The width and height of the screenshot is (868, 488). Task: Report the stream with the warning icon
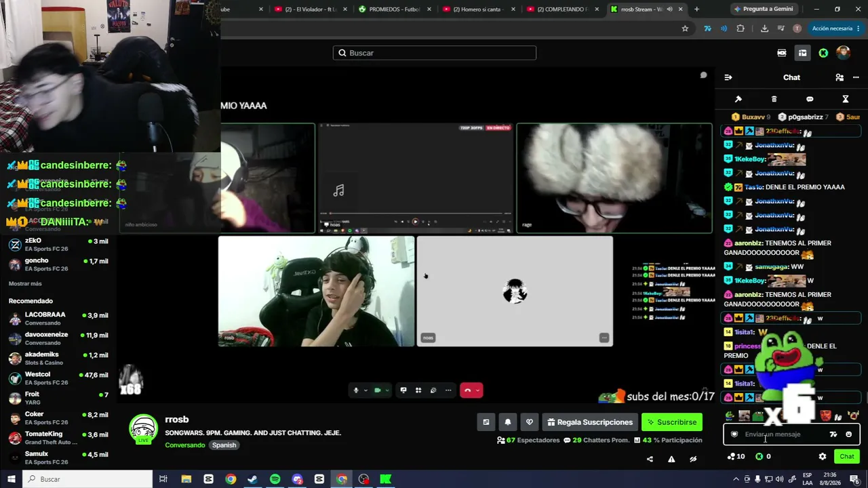[x=671, y=459]
